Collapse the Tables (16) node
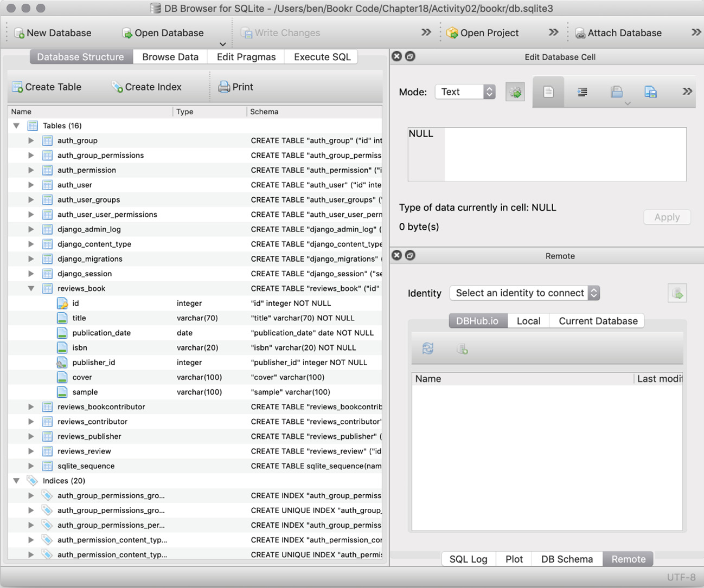 (x=17, y=126)
